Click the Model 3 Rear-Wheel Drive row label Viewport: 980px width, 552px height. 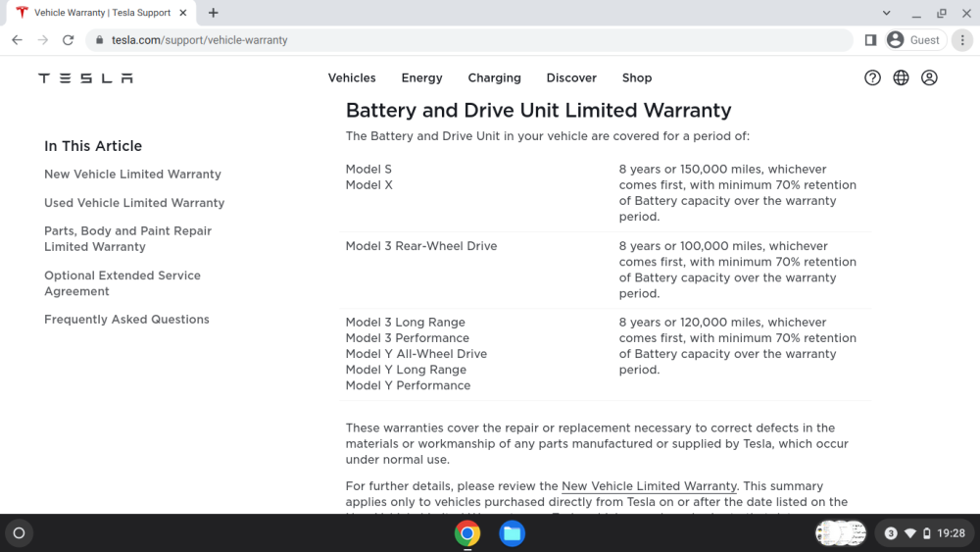tap(421, 246)
